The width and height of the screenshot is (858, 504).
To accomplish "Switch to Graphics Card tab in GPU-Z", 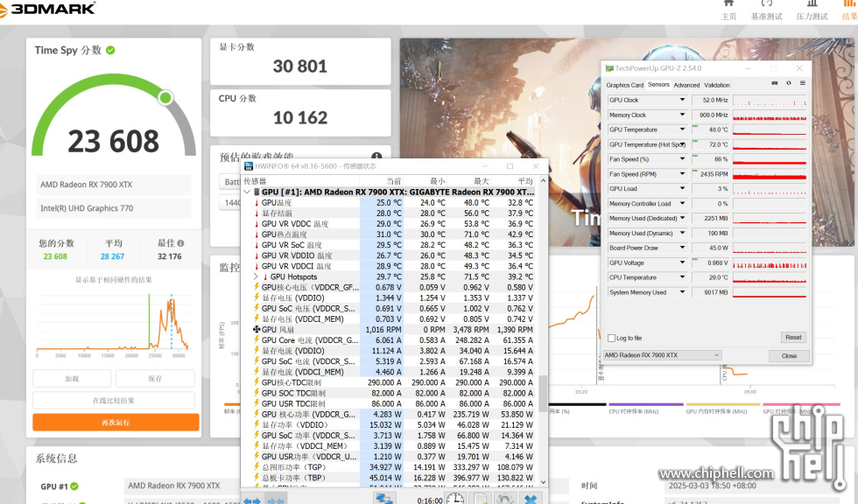I will click(624, 85).
